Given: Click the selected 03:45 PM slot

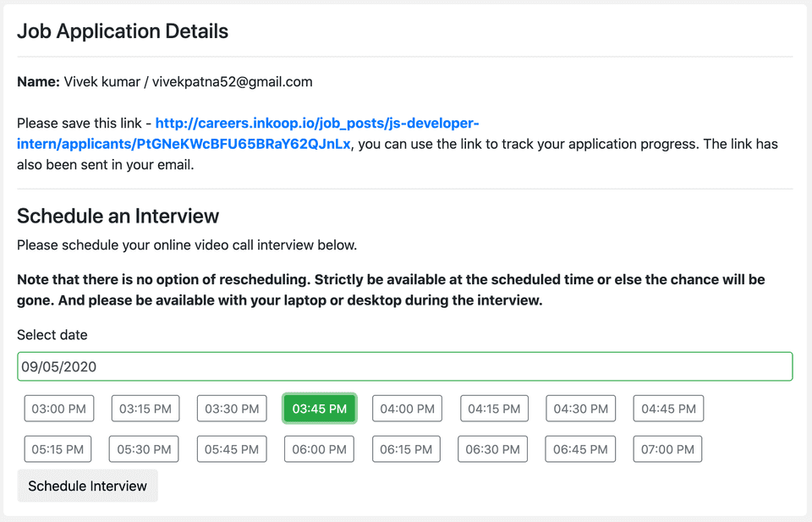Looking at the screenshot, I should tap(319, 409).
